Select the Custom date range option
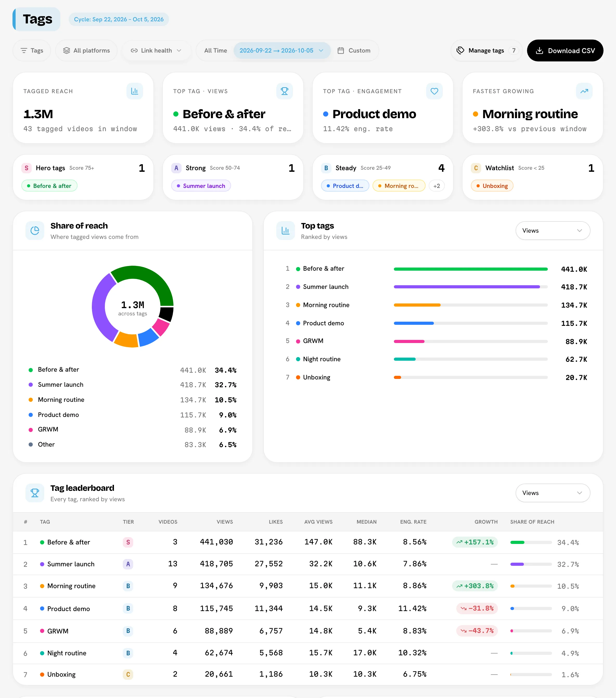This screenshot has height=698, width=616. (x=354, y=50)
